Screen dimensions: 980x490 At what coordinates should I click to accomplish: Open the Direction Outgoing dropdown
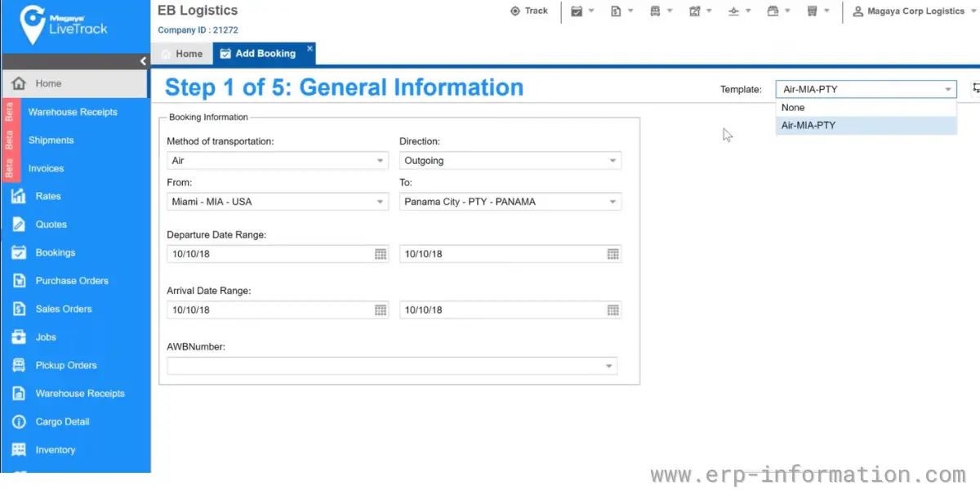[510, 161]
